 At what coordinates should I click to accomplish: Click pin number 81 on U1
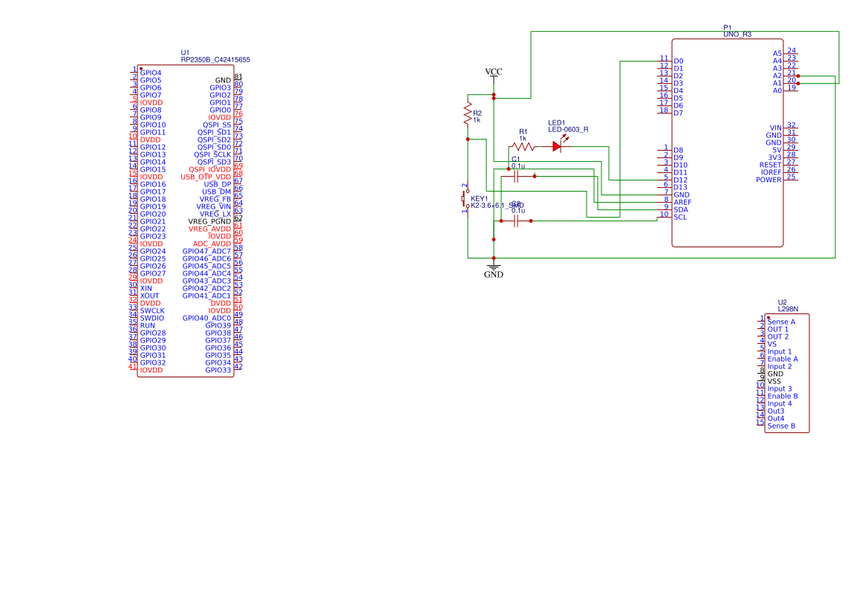(238, 77)
